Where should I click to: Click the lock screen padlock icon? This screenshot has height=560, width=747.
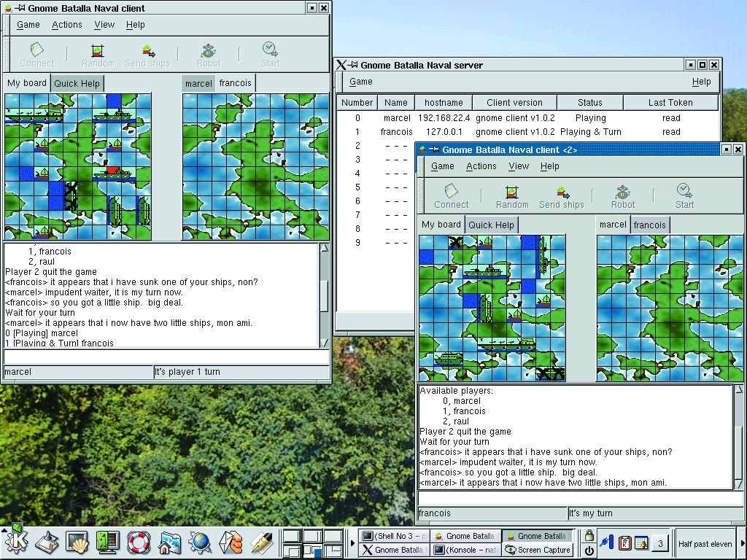click(x=589, y=536)
